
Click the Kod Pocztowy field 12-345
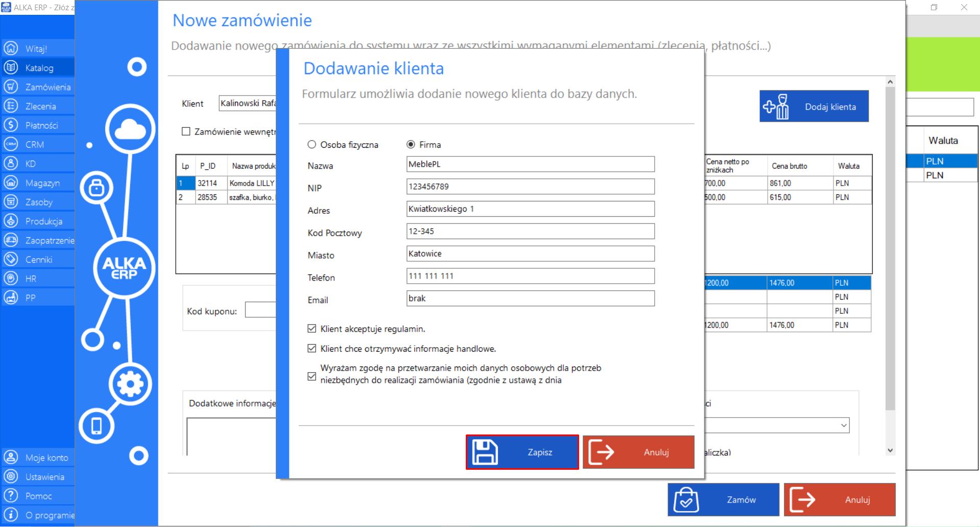(x=530, y=231)
